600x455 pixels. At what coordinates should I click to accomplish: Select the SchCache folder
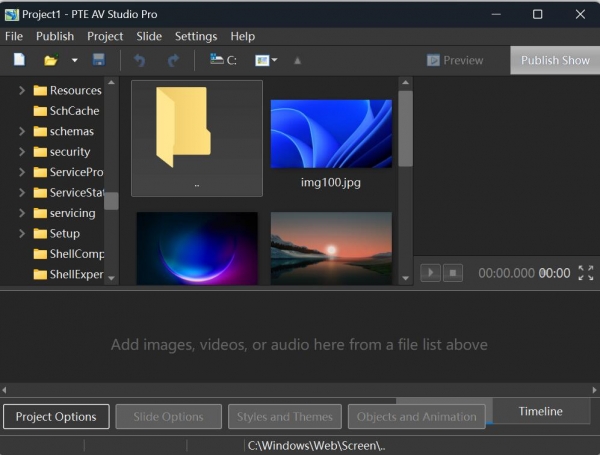[x=66, y=111]
